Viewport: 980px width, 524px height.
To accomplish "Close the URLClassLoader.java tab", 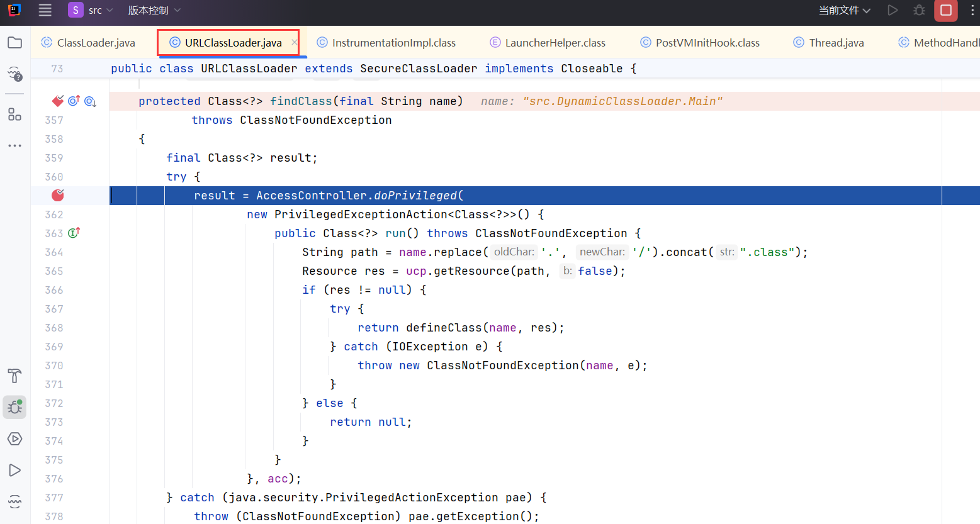I will (294, 42).
